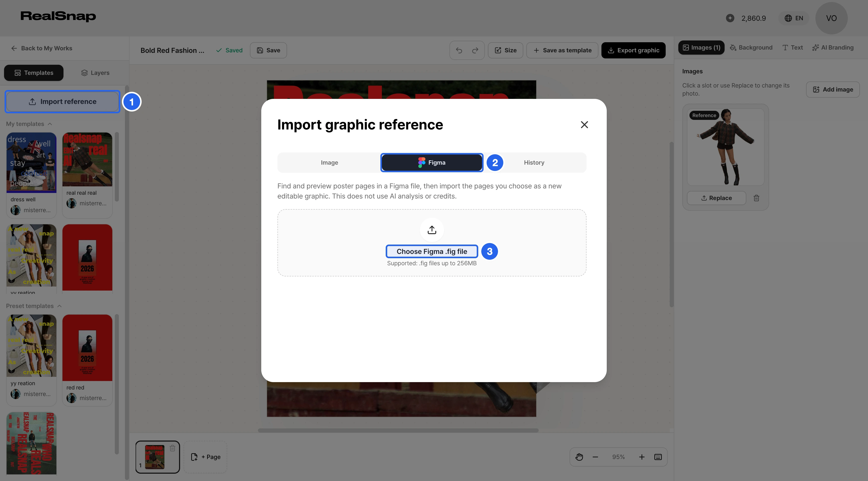Viewport: 868px width, 481px height.
Task: Select the dress well template thumbnail
Action: (x=31, y=163)
